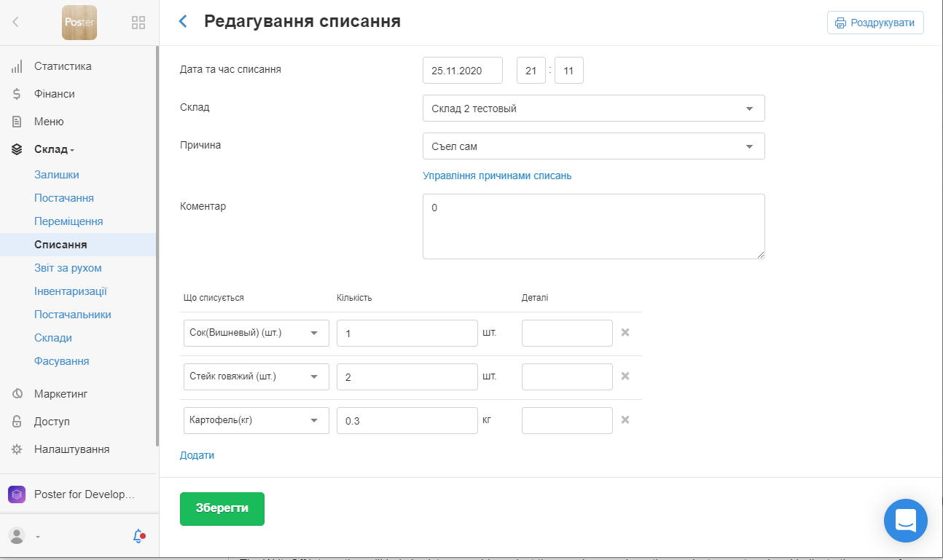
Task: Click Додати to add a row
Action: point(197,455)
